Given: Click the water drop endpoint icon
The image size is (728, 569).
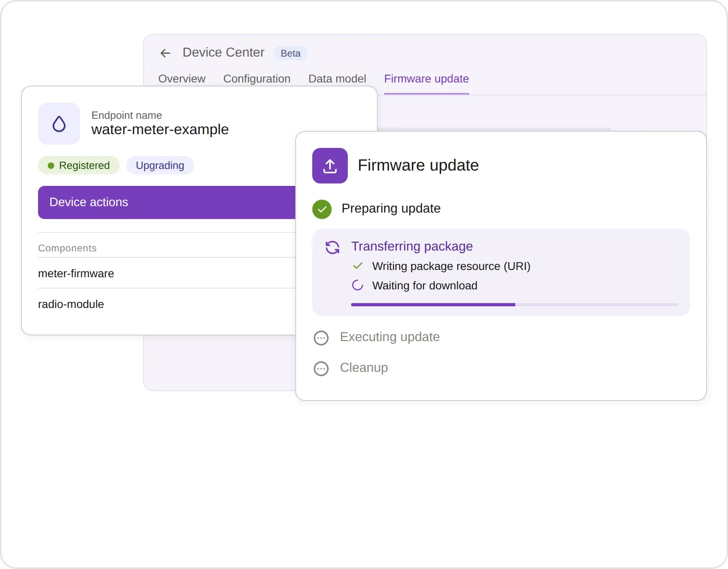Looking at the screenshot, I should coord(59,124).
